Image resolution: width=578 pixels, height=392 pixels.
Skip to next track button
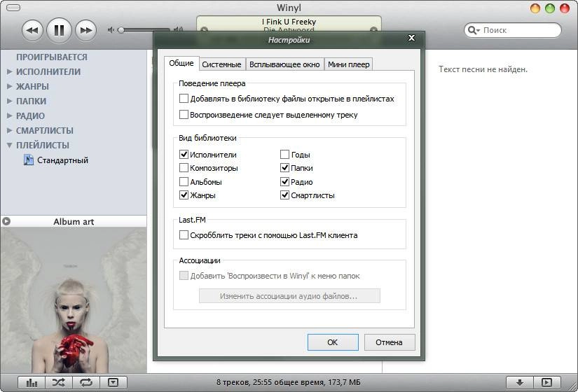[86, 30]
